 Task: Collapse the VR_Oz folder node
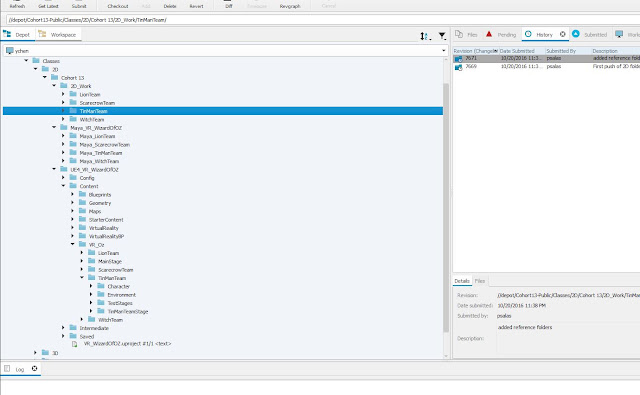pos(73,244)
